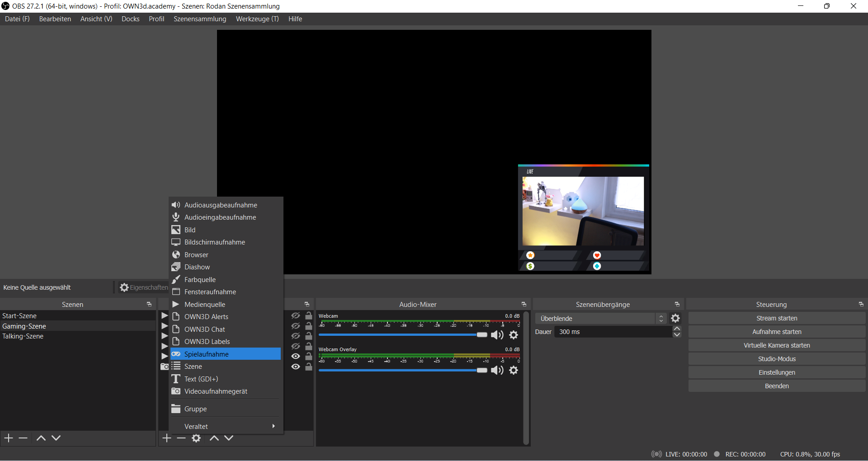Open source properties gear in sources toolbar
868x461 pixels.
(x=196, y=438)
